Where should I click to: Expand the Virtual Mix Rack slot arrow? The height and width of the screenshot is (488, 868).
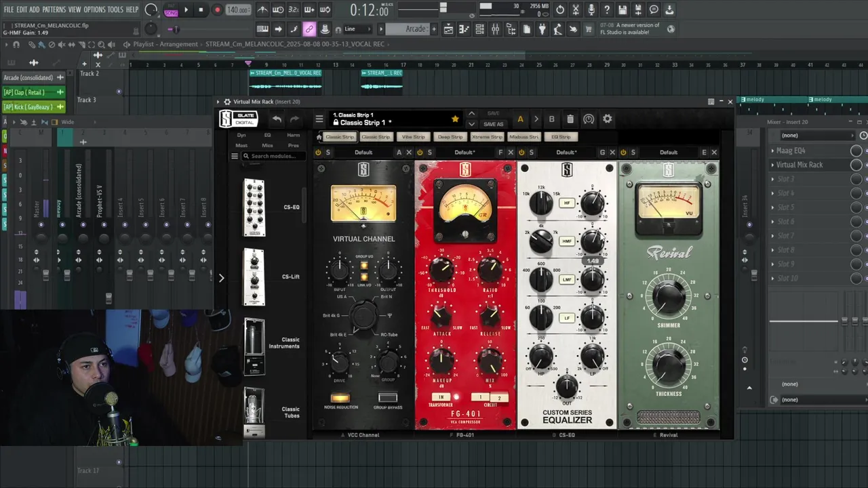tap(772, 165)
